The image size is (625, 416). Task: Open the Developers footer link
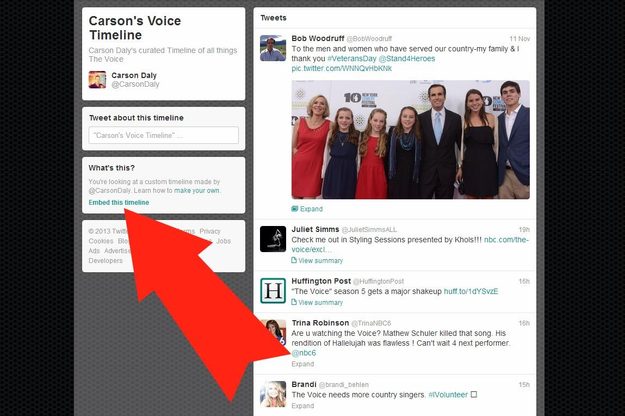click(106, 261)
